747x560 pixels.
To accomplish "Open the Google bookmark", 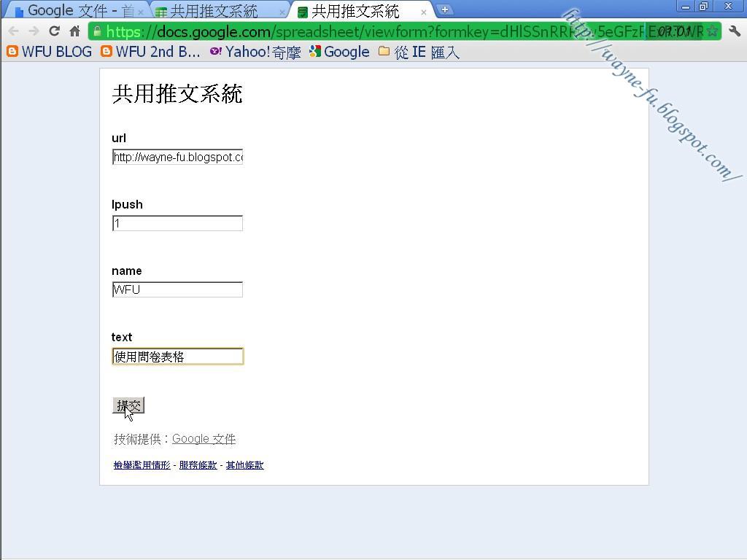I will click(339, 52).
